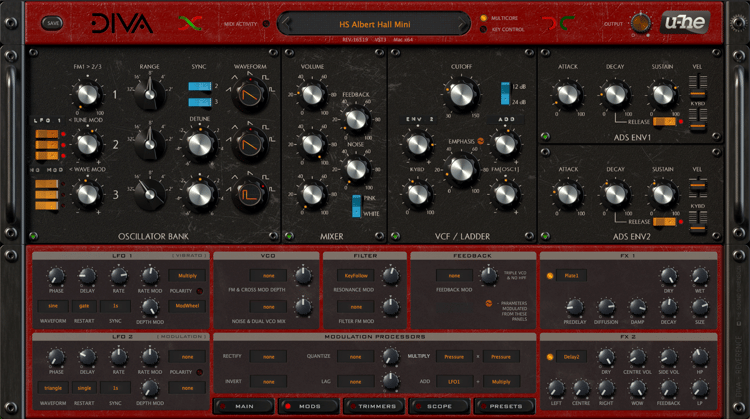Toggle ADS ENV1 RELEASE switch
The image size is (750, 419).
pyautogui.click(x=664, y=121)
